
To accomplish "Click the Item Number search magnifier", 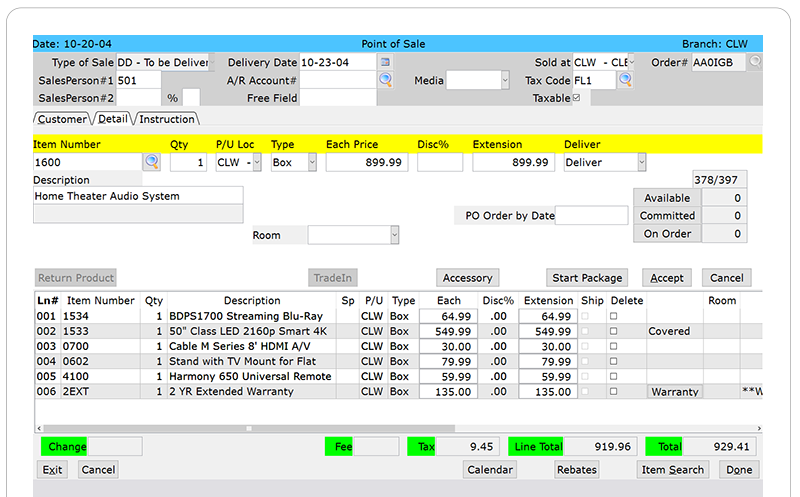I will (x=152, y=162).
